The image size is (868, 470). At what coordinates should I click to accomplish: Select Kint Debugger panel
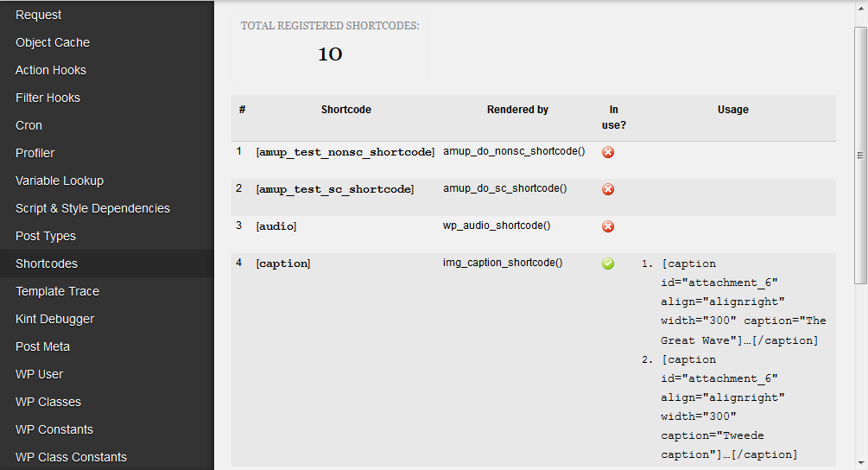pos(55,319)
